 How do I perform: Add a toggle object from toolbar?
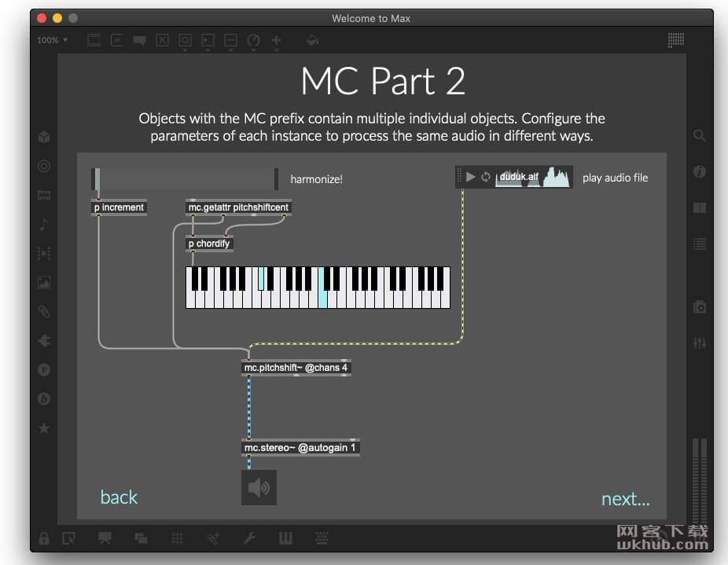point(162,40)
